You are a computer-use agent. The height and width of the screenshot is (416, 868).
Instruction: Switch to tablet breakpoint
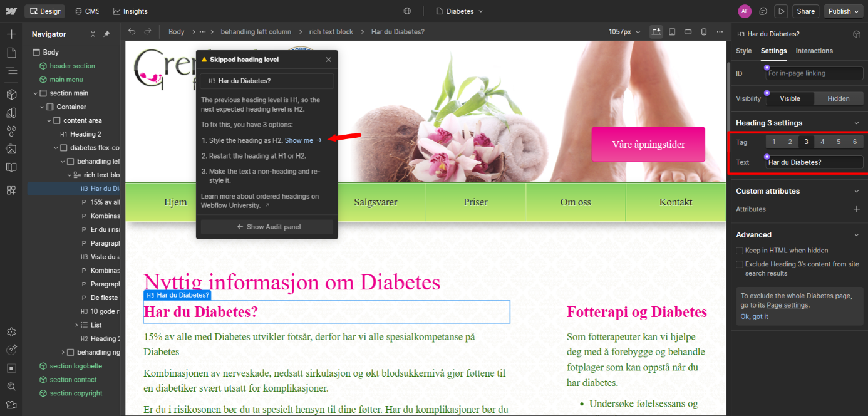pos(672,31)
